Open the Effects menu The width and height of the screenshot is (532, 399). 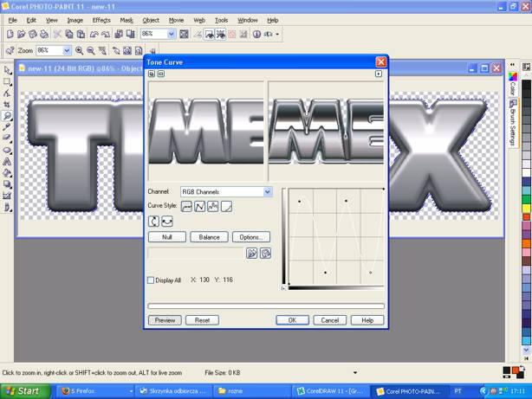101,19
